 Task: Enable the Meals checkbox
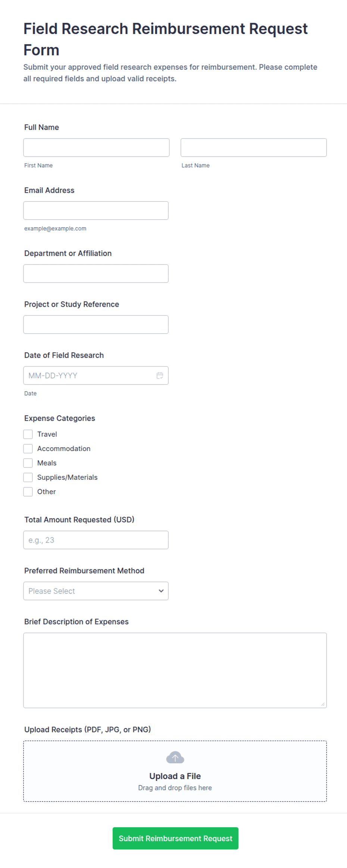pos(28,463)
